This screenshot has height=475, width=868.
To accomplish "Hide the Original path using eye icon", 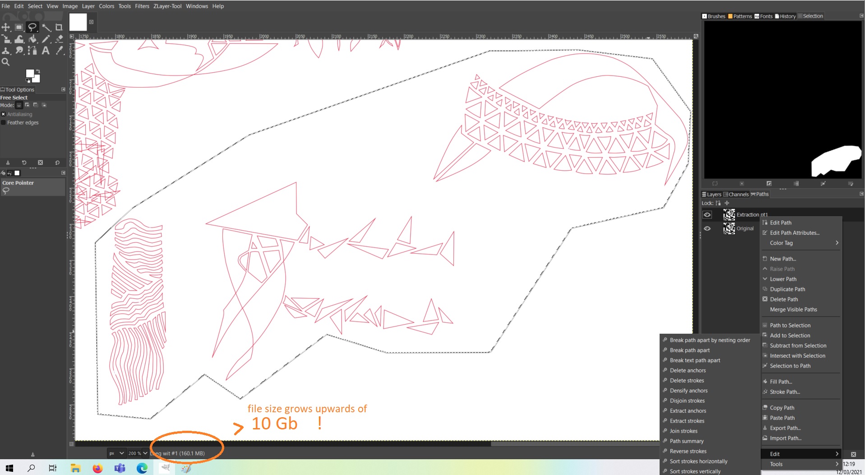I will point(707,228).
